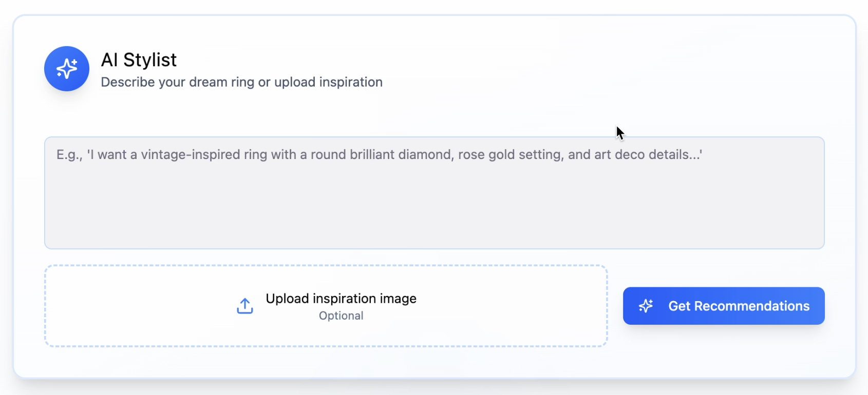Click the upload arrow icon
Image resolution: width=868 pixels, height=395 pixels.
click(245, 306)
